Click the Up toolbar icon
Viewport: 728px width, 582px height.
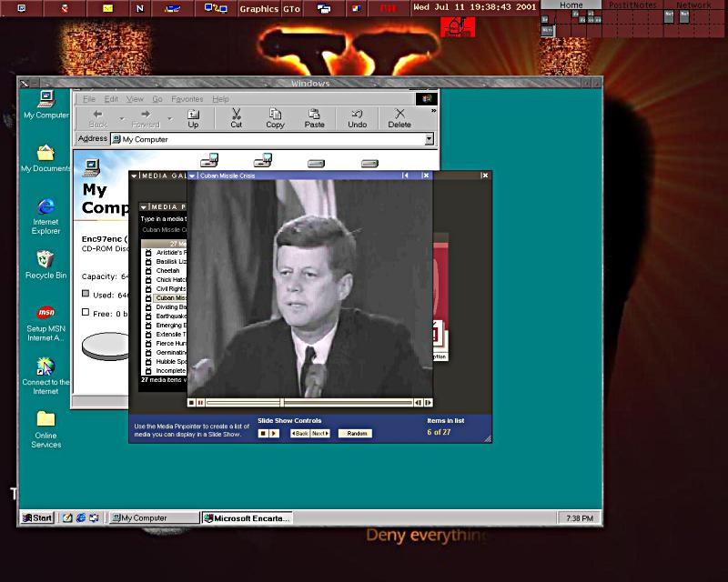(x=193, y=118)
